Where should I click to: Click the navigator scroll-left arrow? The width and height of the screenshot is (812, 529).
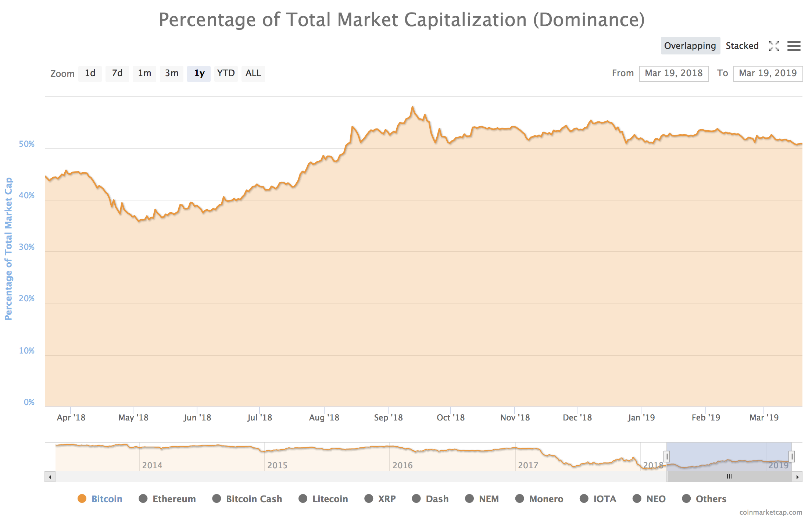tap(50, 477)
